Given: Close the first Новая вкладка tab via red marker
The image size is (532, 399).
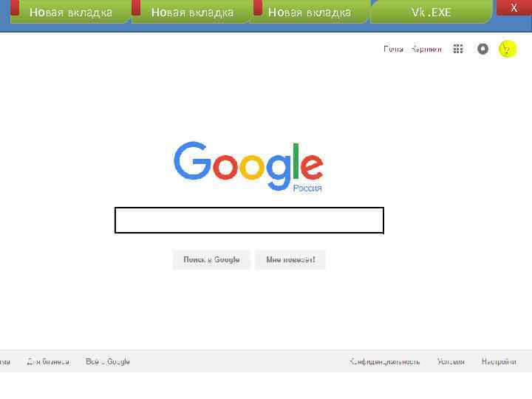Looking at the screenshot, I should coord(15,7).
